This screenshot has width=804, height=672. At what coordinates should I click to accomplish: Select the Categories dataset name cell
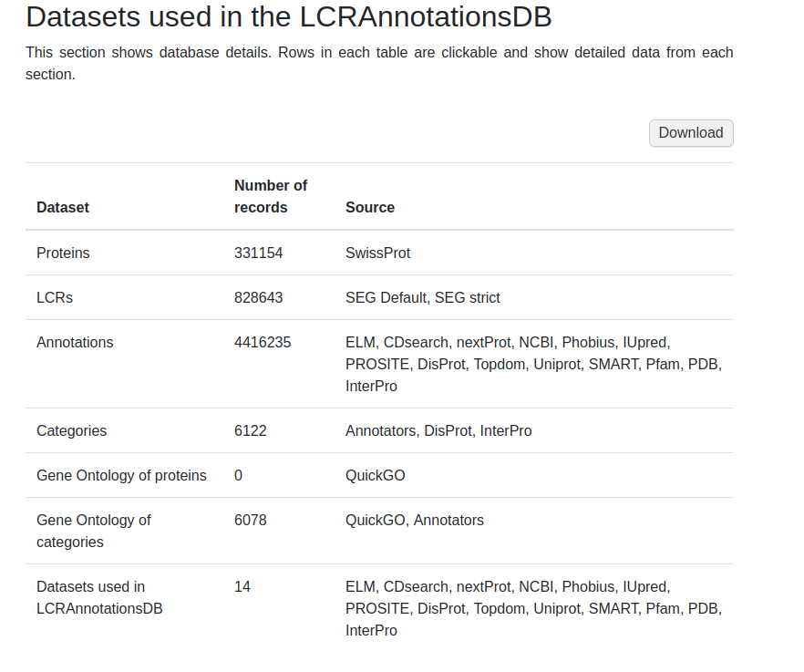[71, 430]
